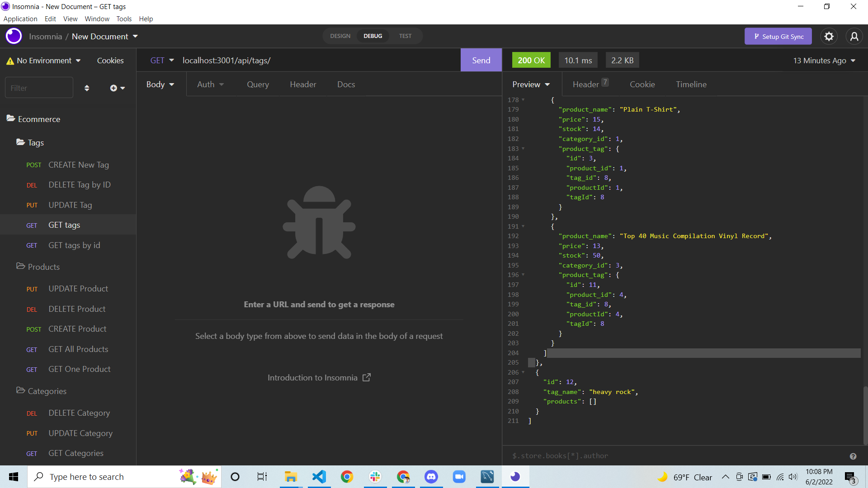Expand the Categories section in sidebar
868x488 pixels.
point(47,390)
